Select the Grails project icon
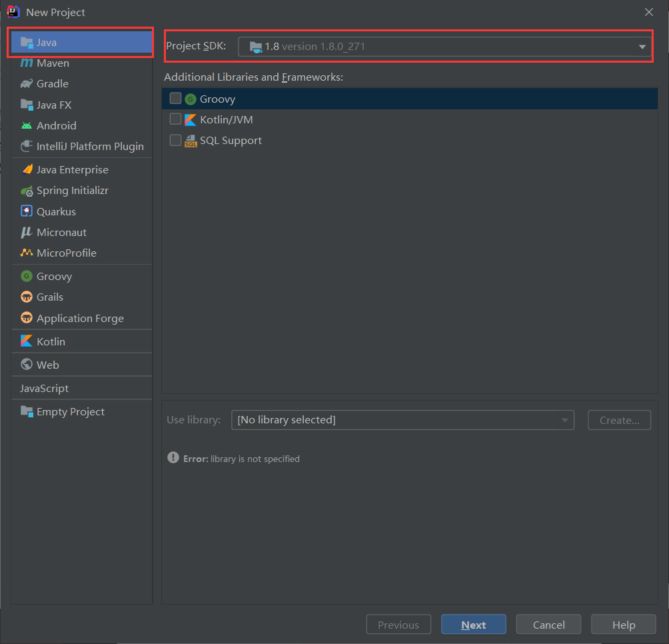The height and width of the screenshot is (644, 669). tap(27, 297)
